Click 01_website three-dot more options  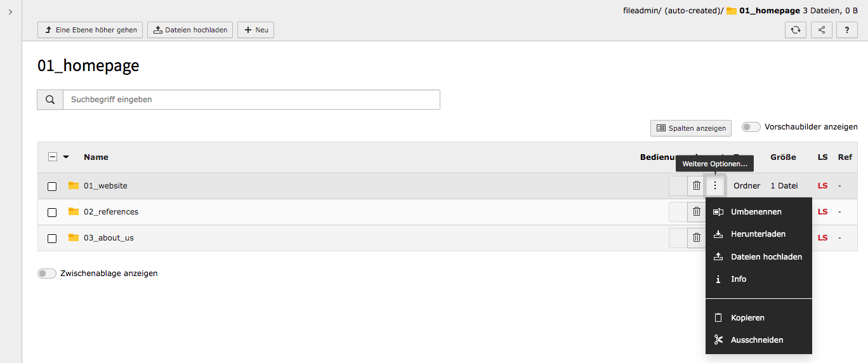tap(715, 186)
